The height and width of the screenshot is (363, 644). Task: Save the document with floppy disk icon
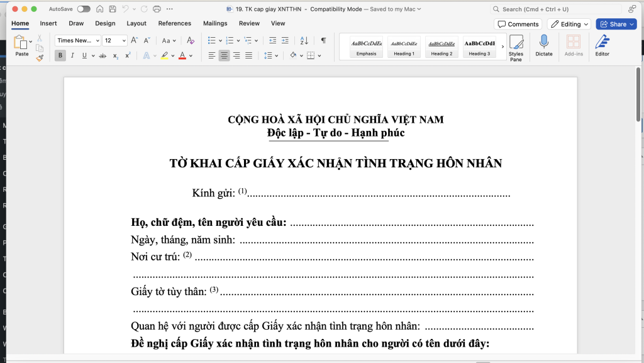(112, 9)
